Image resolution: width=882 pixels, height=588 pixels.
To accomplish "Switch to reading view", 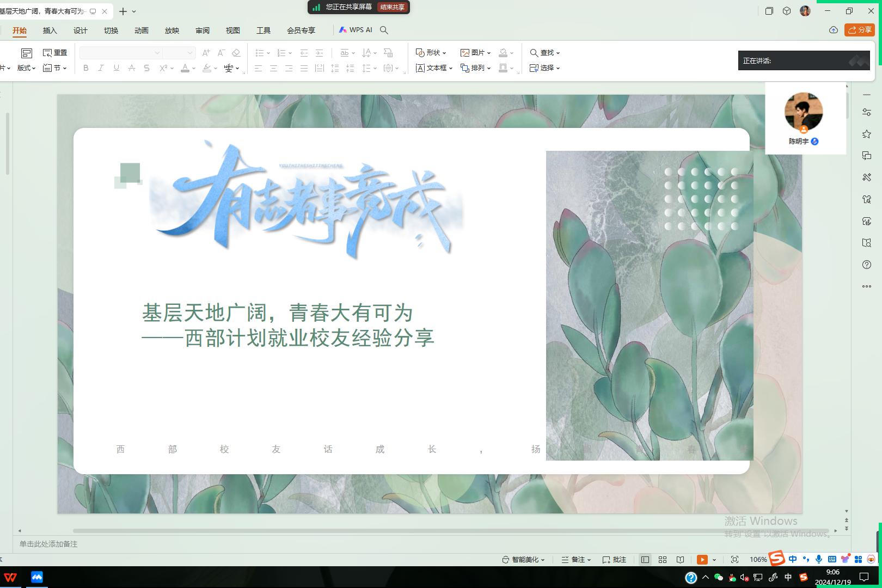I will [x=680, y=560].
